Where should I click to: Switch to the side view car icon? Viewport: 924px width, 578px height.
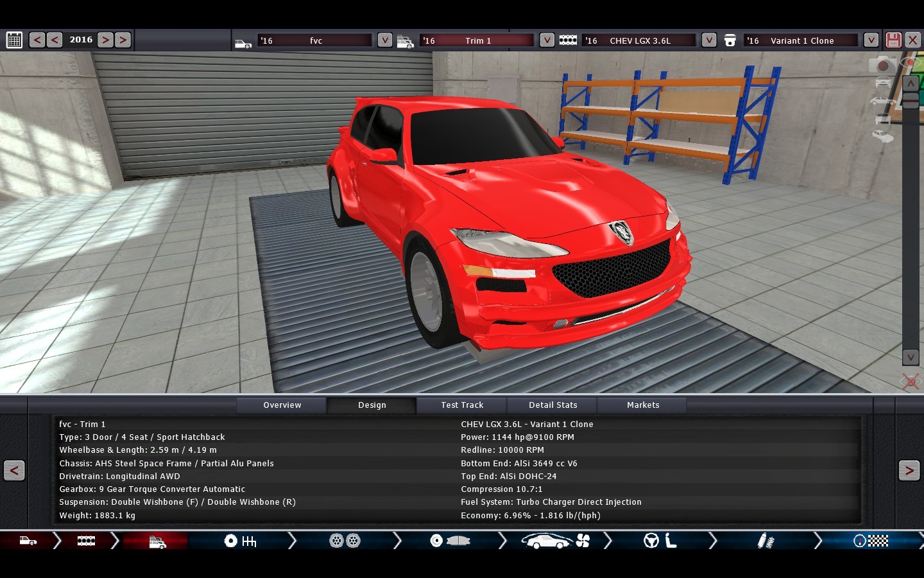pos(883,101)
